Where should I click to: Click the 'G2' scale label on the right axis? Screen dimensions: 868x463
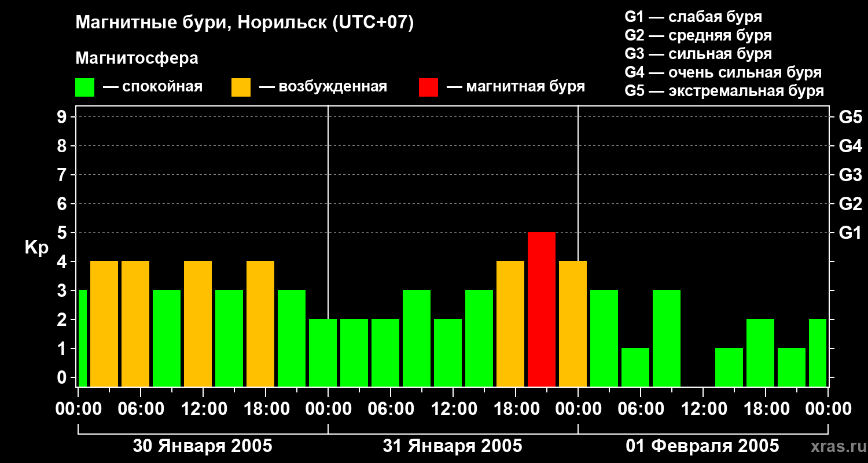(x=850, y=204)
